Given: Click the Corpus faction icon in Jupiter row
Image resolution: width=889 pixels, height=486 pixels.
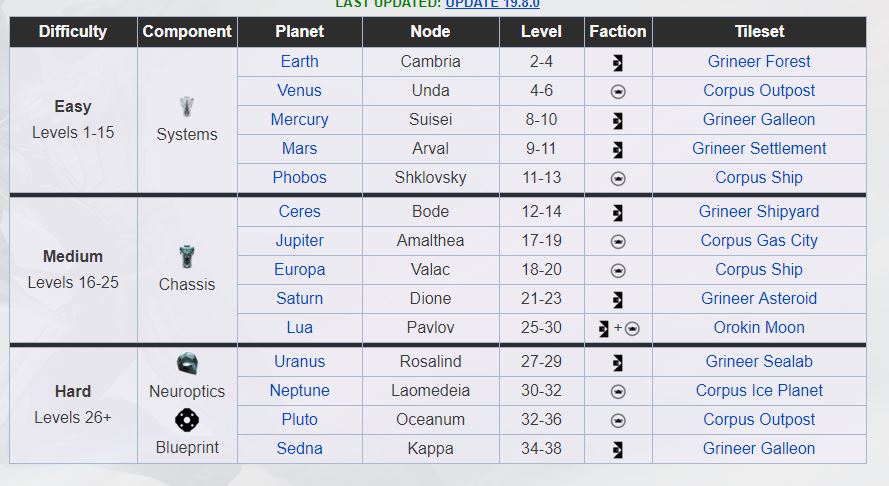Looking at the screenshot, I should click(618, 241).
